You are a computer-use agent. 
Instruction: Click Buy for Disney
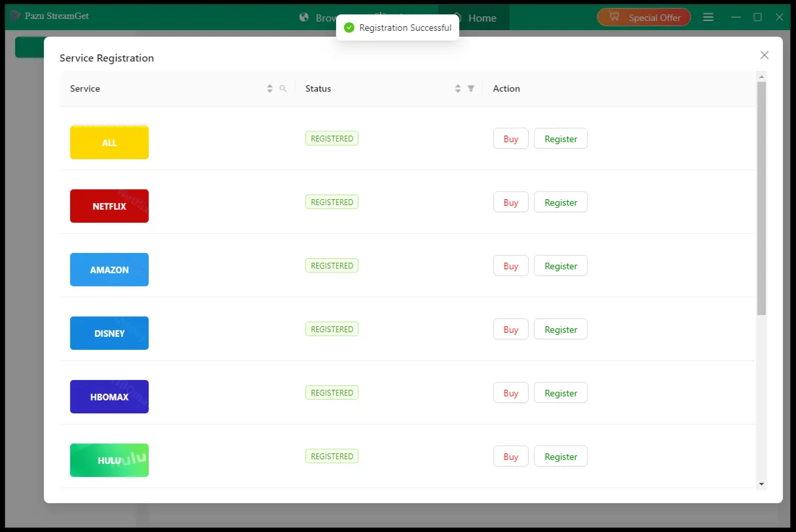click(511, 329)
